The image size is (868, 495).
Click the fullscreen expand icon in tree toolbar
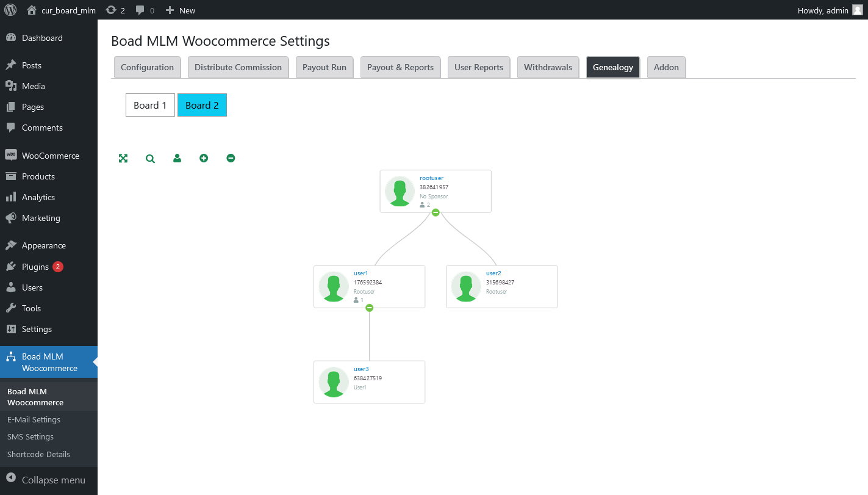[x=123, y=159]
